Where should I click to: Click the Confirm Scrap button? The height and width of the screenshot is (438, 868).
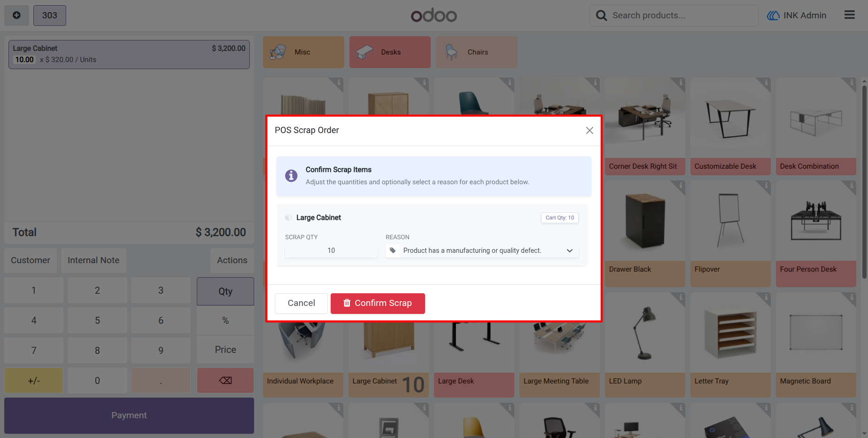[x=378, y=304]
